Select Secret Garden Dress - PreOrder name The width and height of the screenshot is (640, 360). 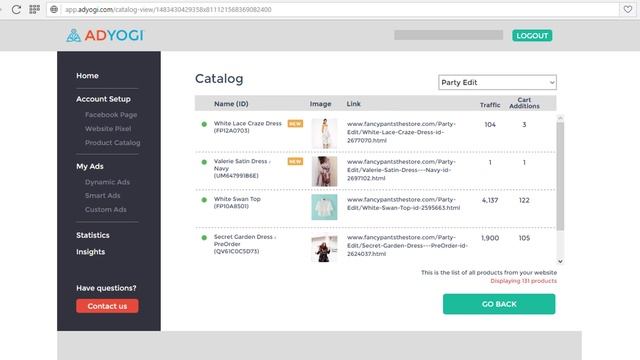click(245, 240)
